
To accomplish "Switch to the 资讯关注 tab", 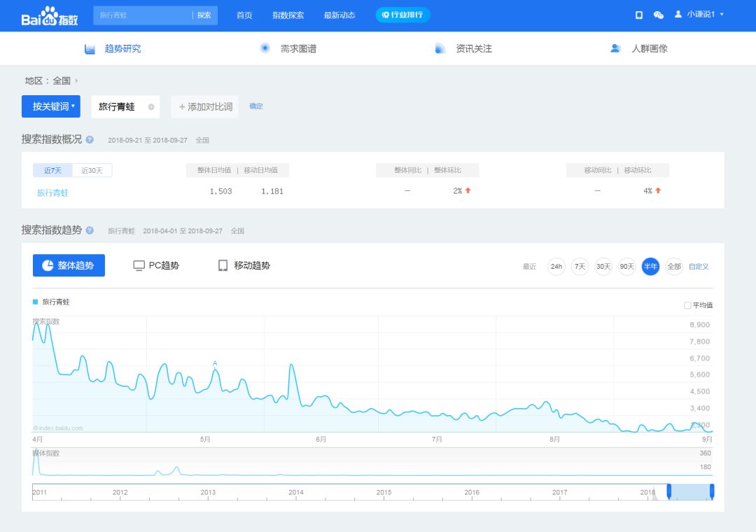I will click(463, 48).
